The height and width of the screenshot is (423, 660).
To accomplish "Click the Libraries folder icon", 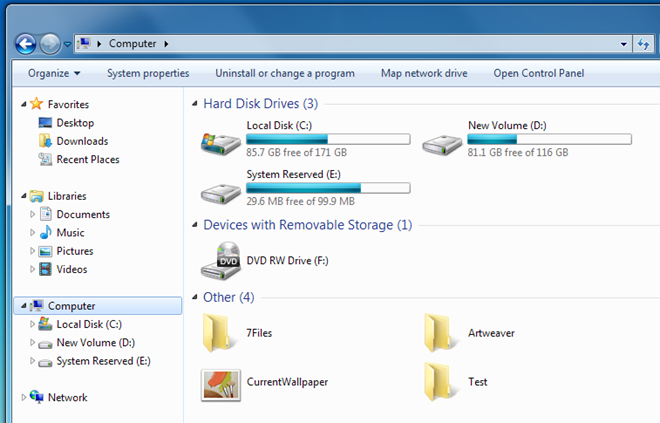I will coord(37,196).
